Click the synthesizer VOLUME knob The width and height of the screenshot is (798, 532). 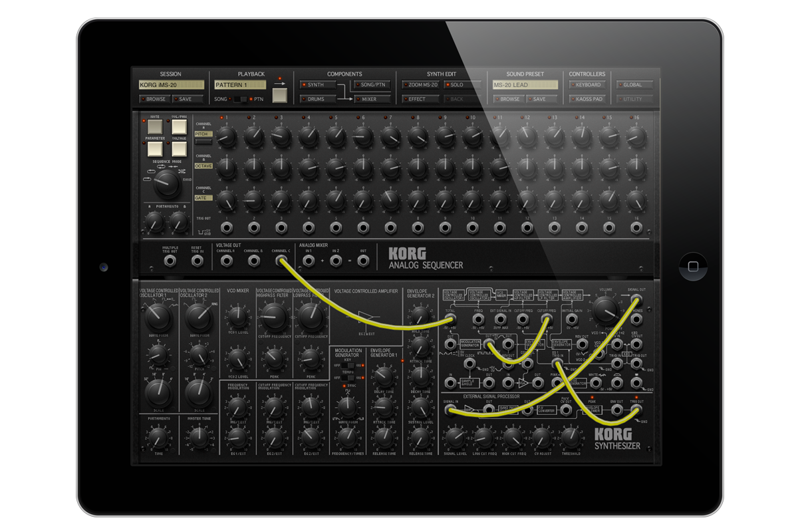[604, 309]
